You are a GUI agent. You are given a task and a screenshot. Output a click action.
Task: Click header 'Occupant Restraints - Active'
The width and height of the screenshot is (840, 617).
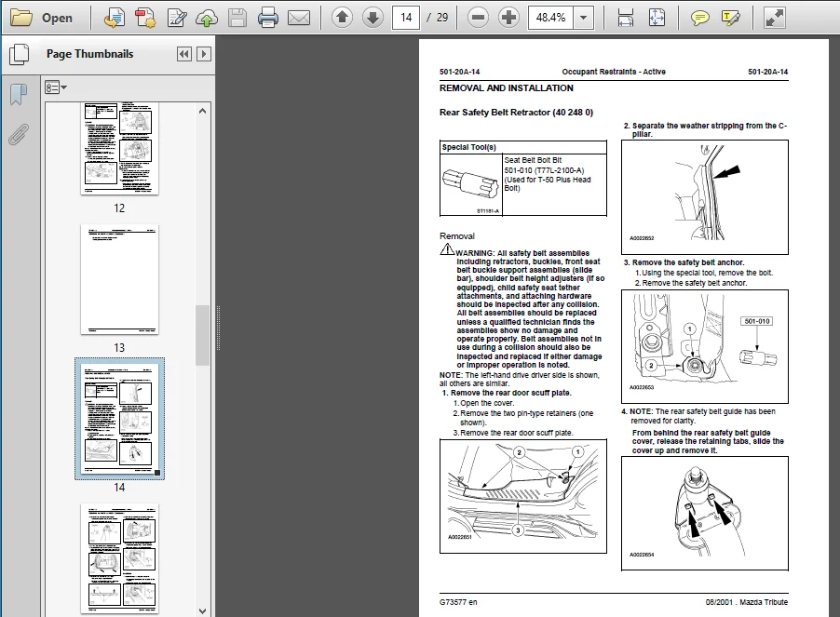(x=614, y=72)
